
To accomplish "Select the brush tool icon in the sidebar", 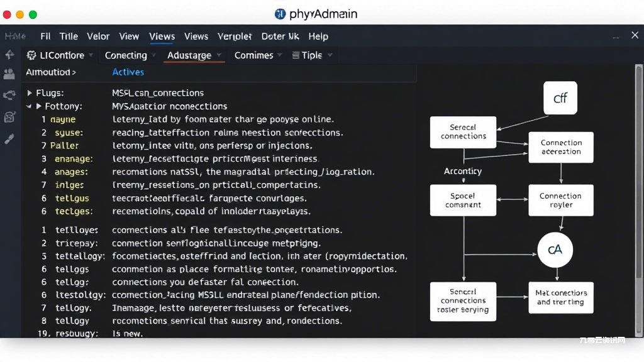I will click(9, 139).
